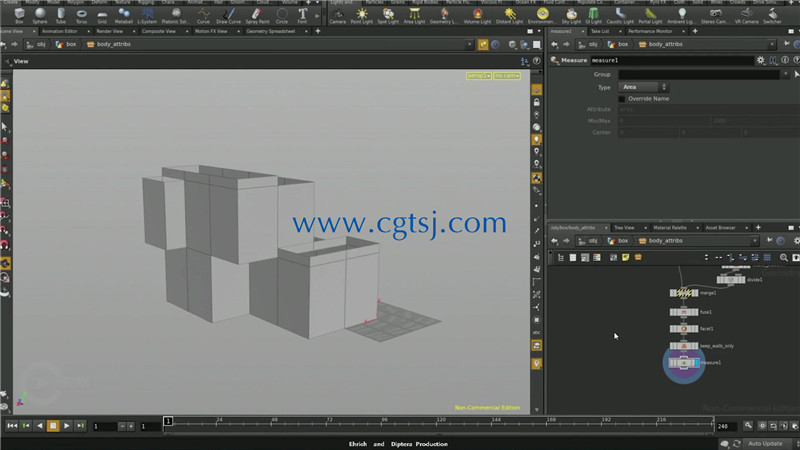Open network editor zoom search icon
The image size is (800, 450).
pos(784,258)
